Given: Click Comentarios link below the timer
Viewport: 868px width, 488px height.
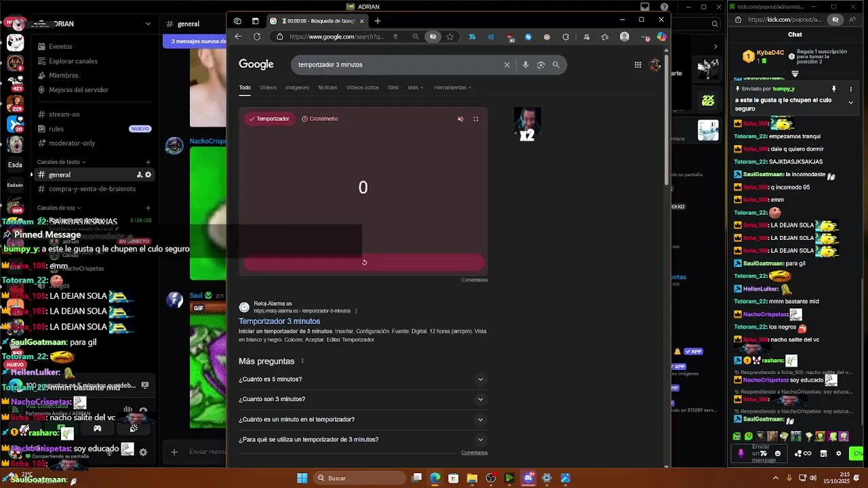Looking at the screenshot, I should (x=474, y=280).
